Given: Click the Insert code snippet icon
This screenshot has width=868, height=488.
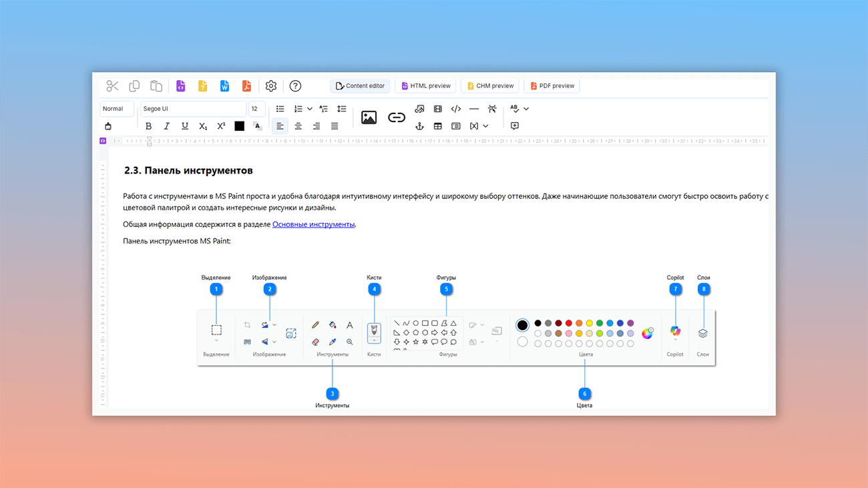Looking at the screenshot, I should click(x=456, y=109).
